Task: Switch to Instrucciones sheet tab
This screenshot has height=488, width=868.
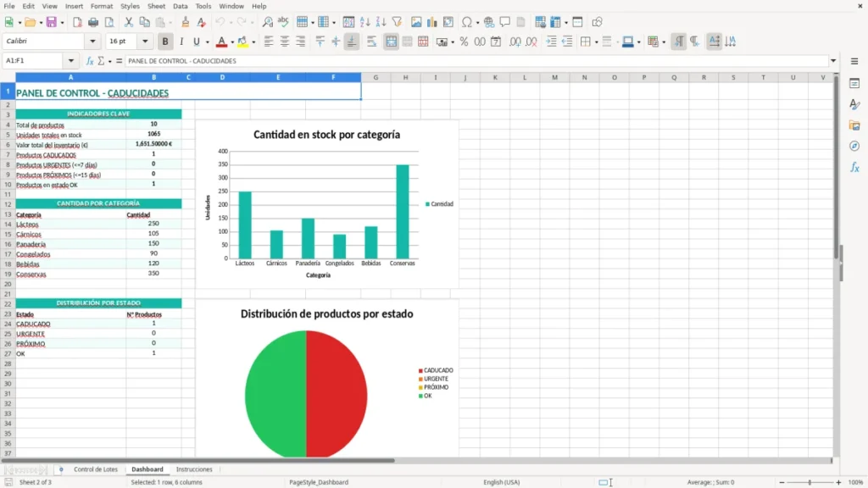Action: click(194, 469)
